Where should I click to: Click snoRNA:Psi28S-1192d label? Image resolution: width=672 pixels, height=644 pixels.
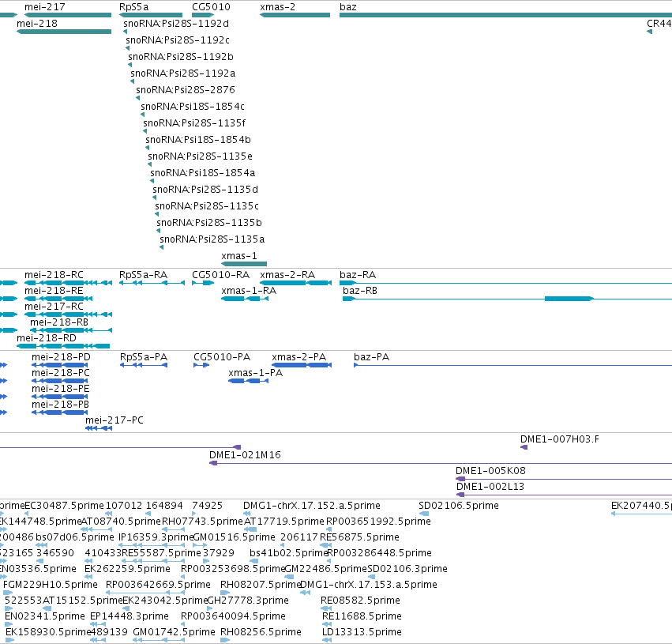[176, 24]
